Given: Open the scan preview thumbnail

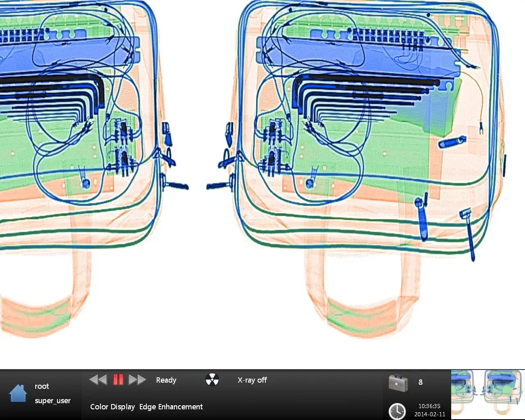Looking at the screenshot, I should point(488,395).
